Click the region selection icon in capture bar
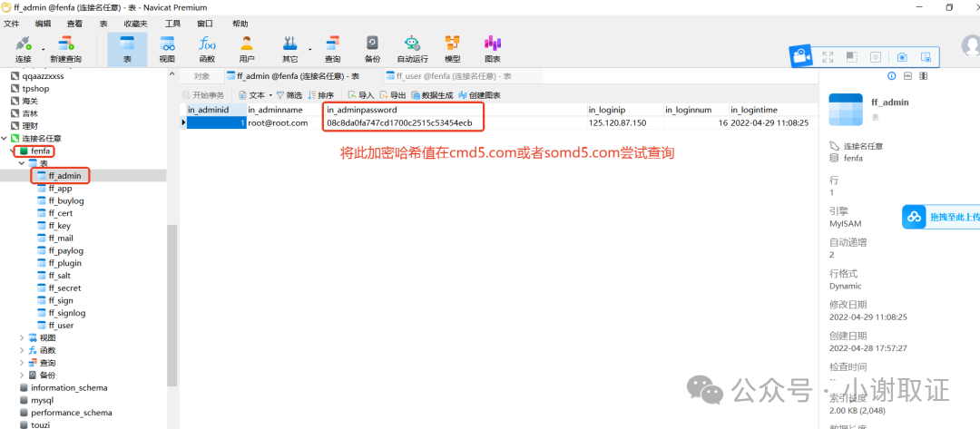This screenshot has height=429, width=980. tap(852, 57)
